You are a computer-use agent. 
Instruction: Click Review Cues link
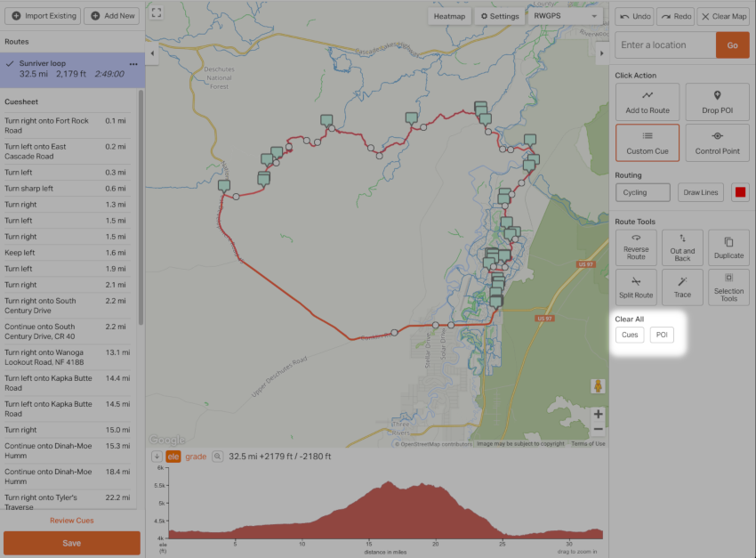tap(72, 521)
